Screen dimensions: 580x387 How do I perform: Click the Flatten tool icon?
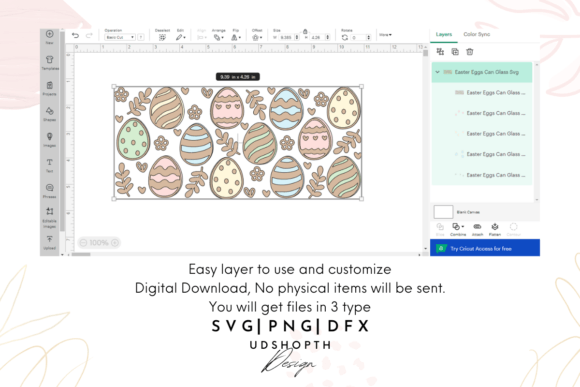tap(495, 229)
